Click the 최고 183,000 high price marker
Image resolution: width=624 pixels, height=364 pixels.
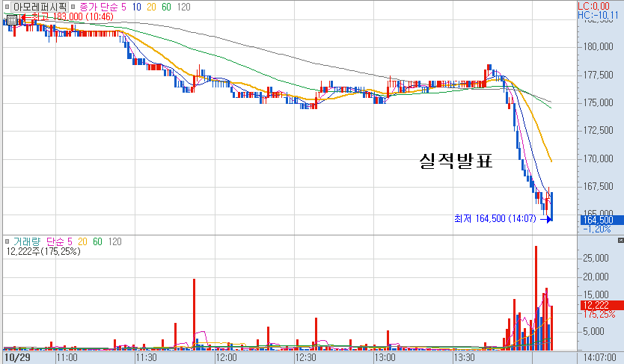click(67, 16)
